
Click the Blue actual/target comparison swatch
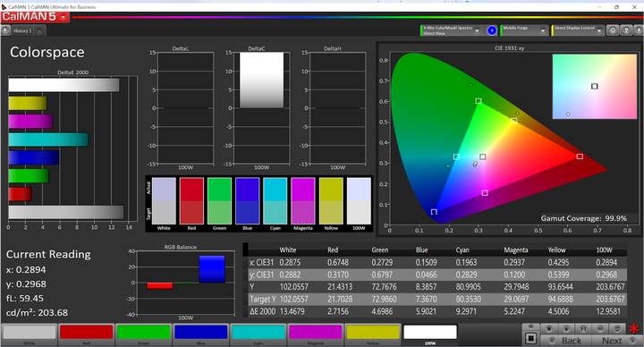click(x=247, y=201)
